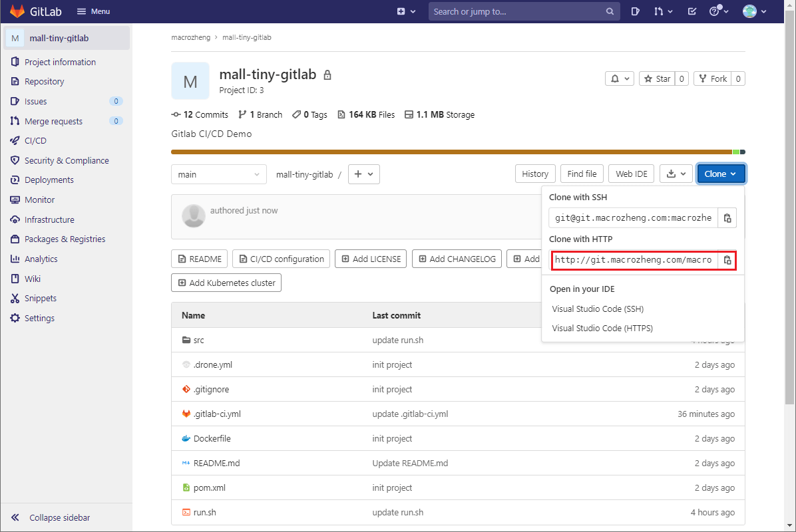Open the Menu hamburger button
Image resolution: width=796 pixels, height=532 pixels.
93,11
